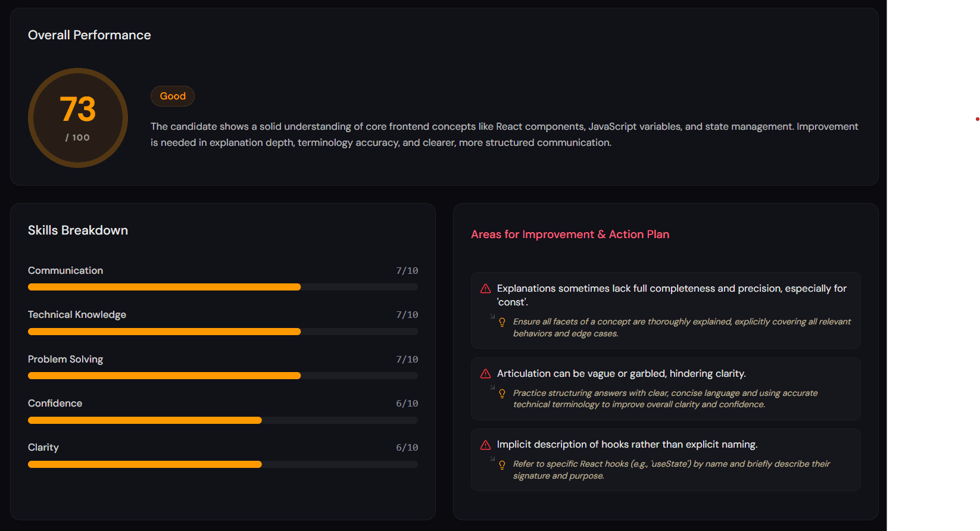Click the 73 / 100 score circle
The width and height of the screenshot is (980, 531).
click(78, 118)
